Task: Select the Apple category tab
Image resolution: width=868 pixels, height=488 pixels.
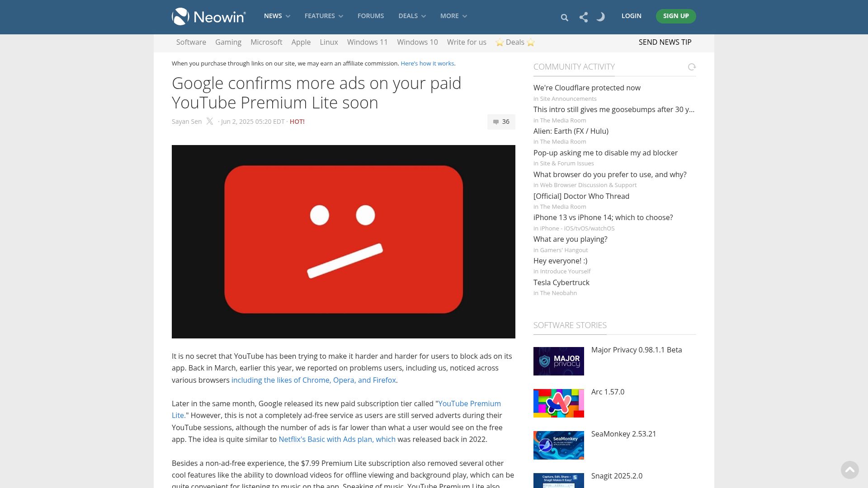Action: pos(301,42)
